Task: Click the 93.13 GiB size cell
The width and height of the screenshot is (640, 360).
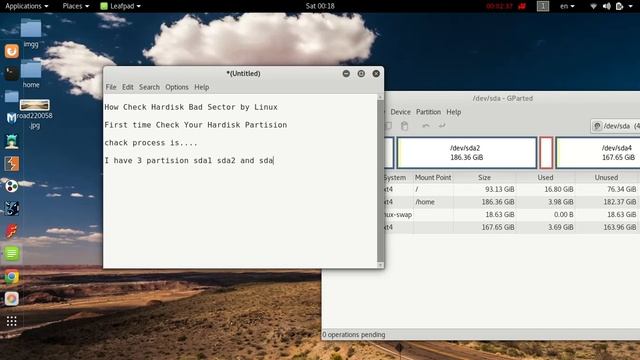Action: click(500, 189)
